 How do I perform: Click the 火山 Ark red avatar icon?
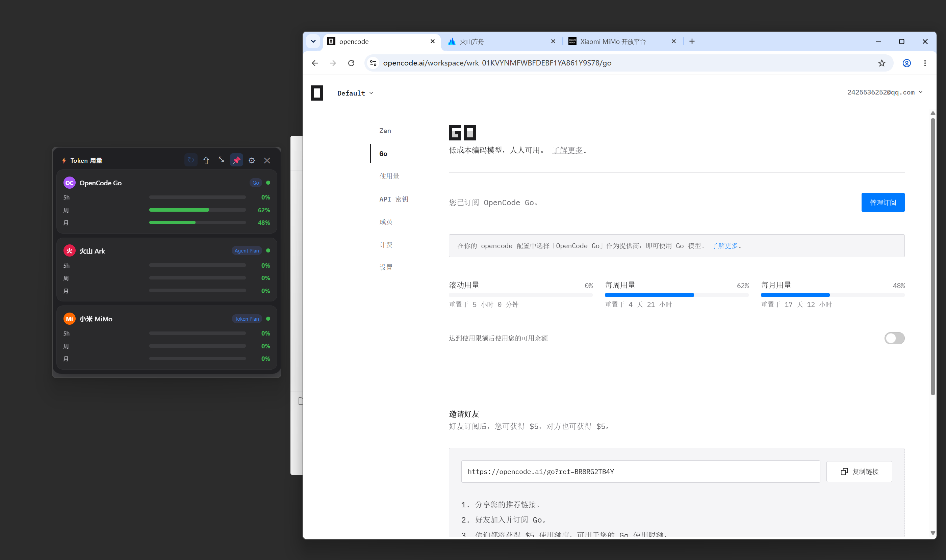coord(70,251)
